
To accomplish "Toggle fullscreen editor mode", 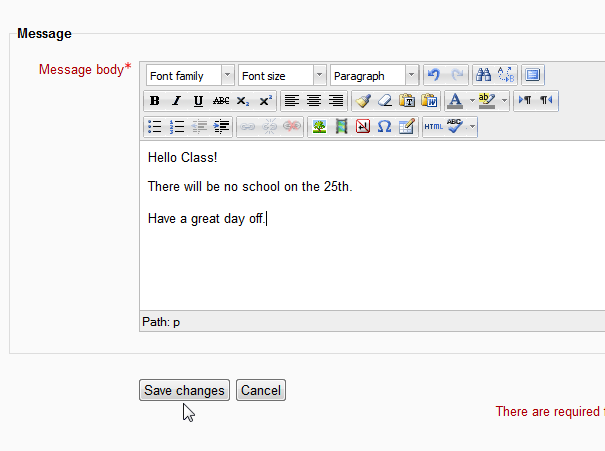I will (x=533, y=74).
